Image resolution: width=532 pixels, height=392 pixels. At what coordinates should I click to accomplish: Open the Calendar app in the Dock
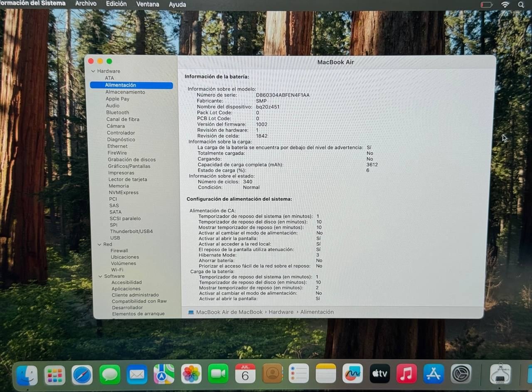pos(245,374)
